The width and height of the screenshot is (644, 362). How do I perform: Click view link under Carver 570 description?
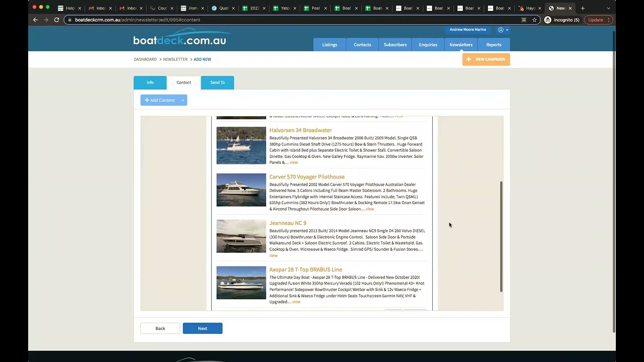(x=370, y=209)
